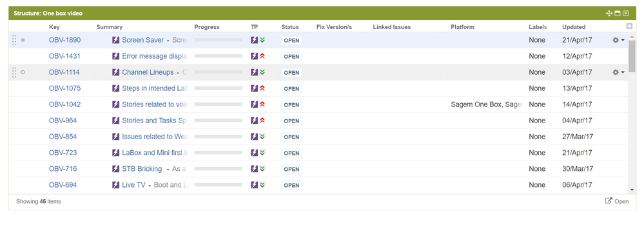The width and height of the screenshot is (644, 234).
Task: Click the scroll down arrow of the list
Action: tap(632, 190)
